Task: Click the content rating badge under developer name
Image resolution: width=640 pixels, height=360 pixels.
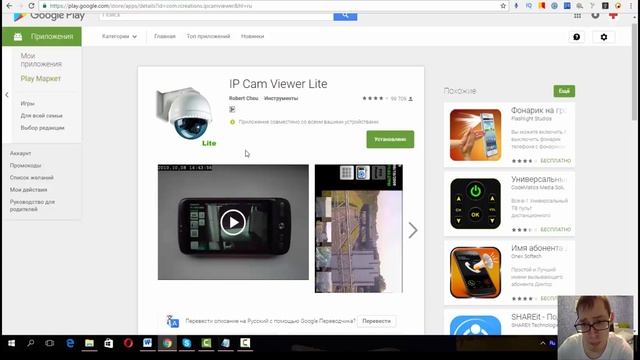Action: point(232,109)
